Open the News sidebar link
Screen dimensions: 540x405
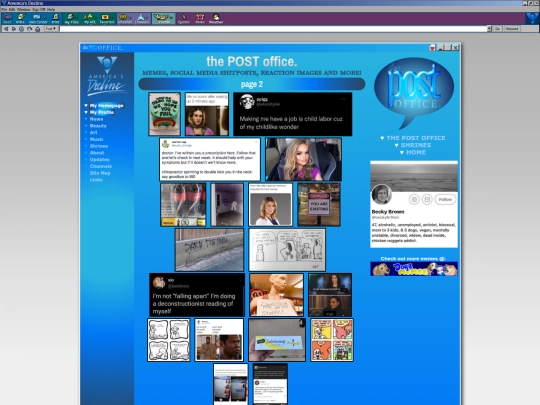pos(96,119)
